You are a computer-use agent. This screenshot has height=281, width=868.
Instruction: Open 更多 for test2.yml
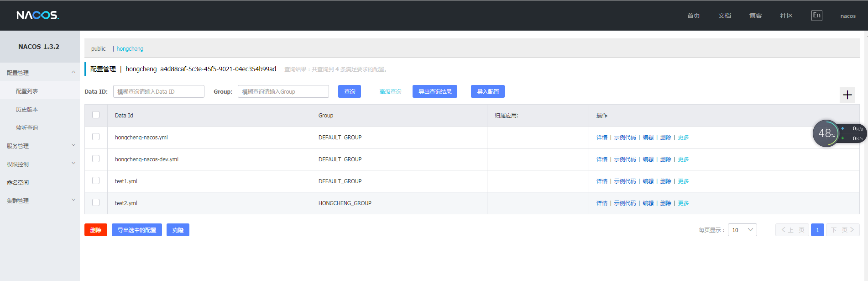click(683, 203)
